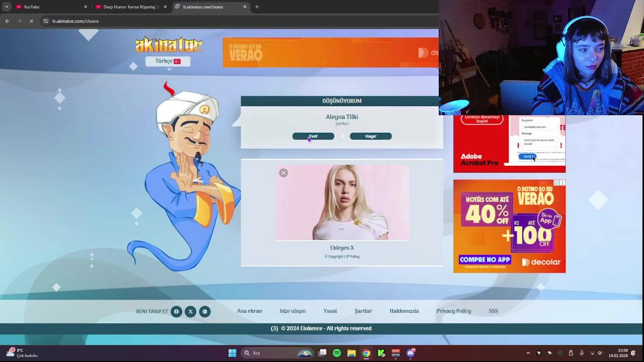Click the USB safely remove tray icon
Image resolution: width=644 pixels, height=362 pixels.
(571, 353)
